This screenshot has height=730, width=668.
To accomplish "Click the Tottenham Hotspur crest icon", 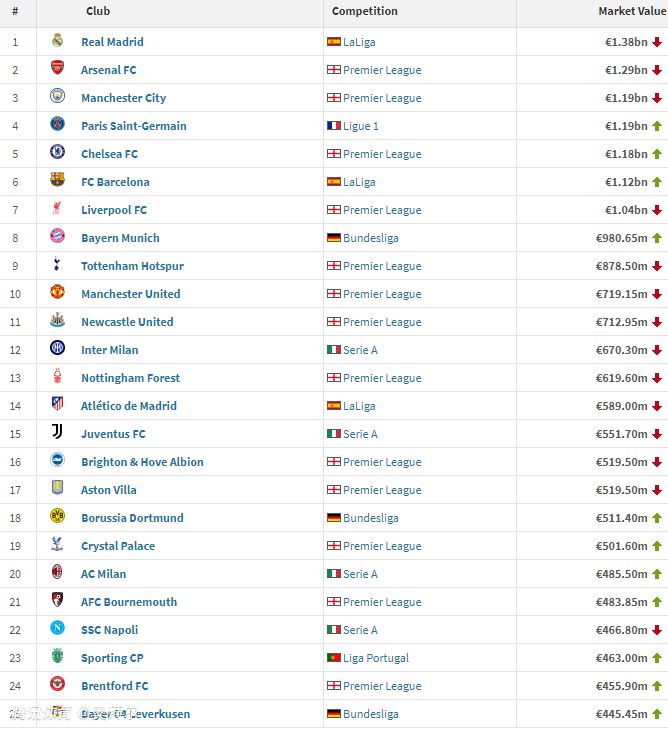I will pyautogui.click(x=57, y=265).
